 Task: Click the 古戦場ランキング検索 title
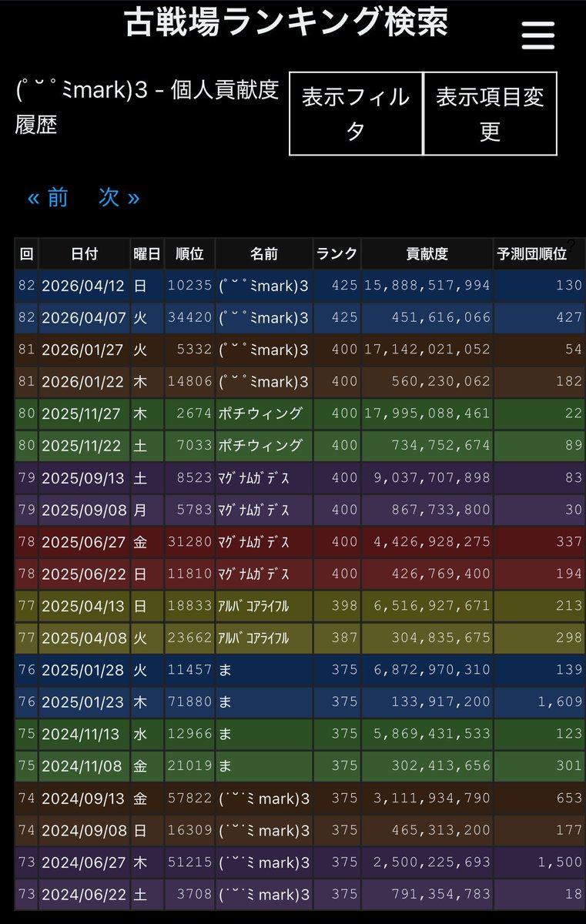tap(286, 23)
